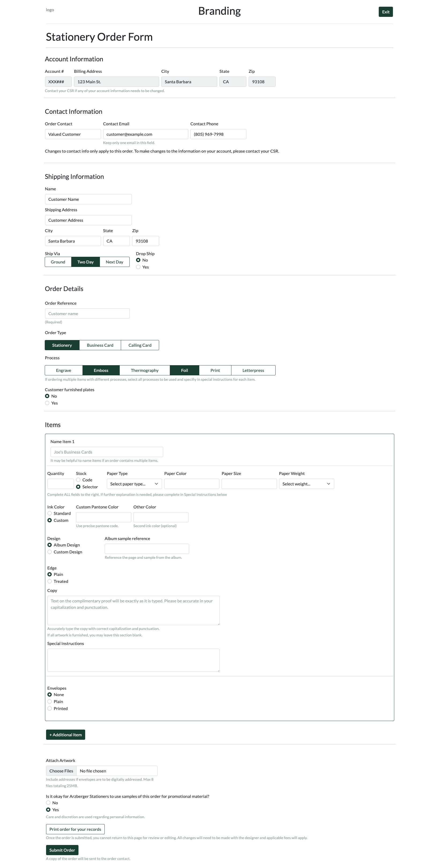Toggle the Engrave process
Screen dimensions: 439x868
coord(63,370)
